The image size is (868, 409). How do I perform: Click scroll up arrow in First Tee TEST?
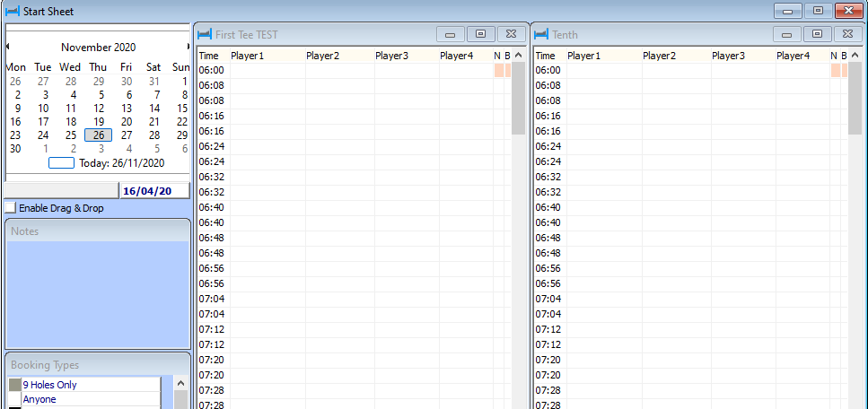(518, 56)
